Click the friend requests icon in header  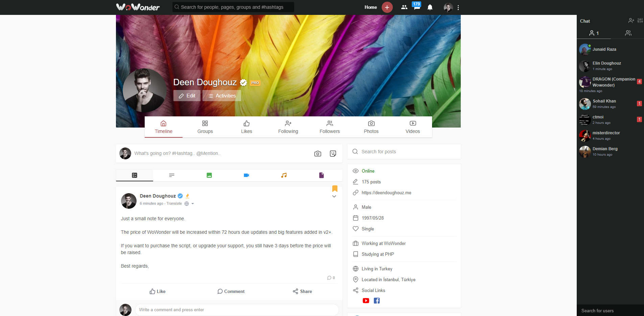click(404, 7)
